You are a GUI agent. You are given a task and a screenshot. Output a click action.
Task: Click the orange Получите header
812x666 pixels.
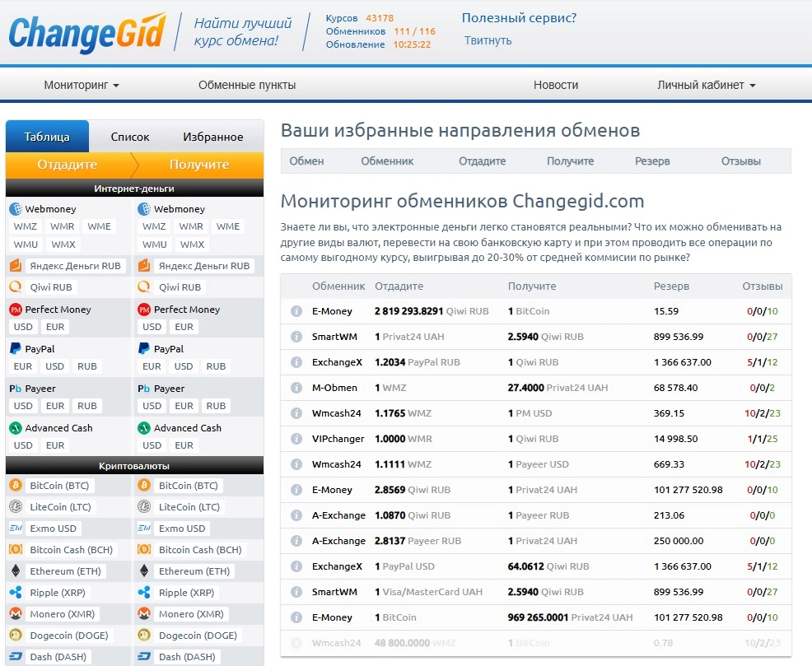(x=199, y=165)
